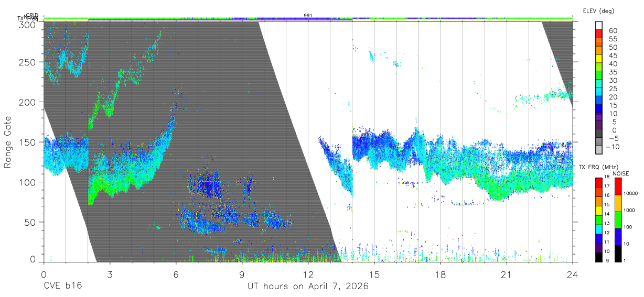Click the '60' label on ELEV legend
Image resolution: width=644 pixels, height=297 pixels.
[614, 30]
